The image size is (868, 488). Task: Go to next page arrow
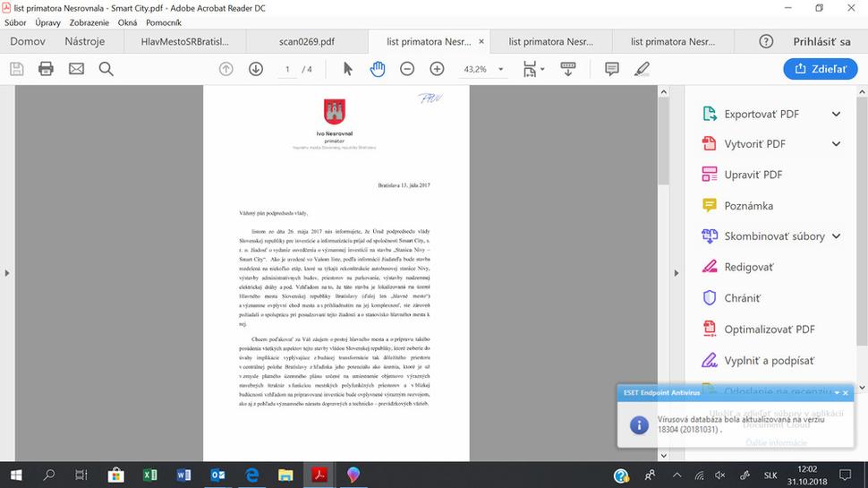(256, 69)
